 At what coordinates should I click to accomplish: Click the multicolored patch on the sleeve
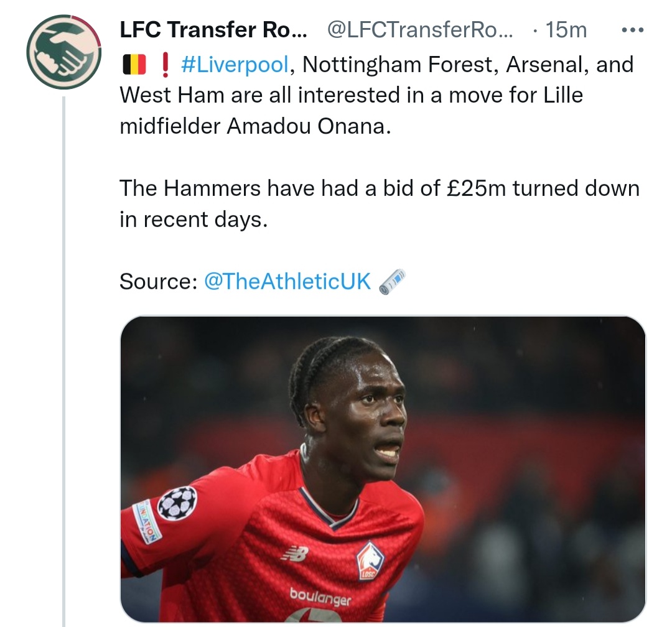coord(147,521)
